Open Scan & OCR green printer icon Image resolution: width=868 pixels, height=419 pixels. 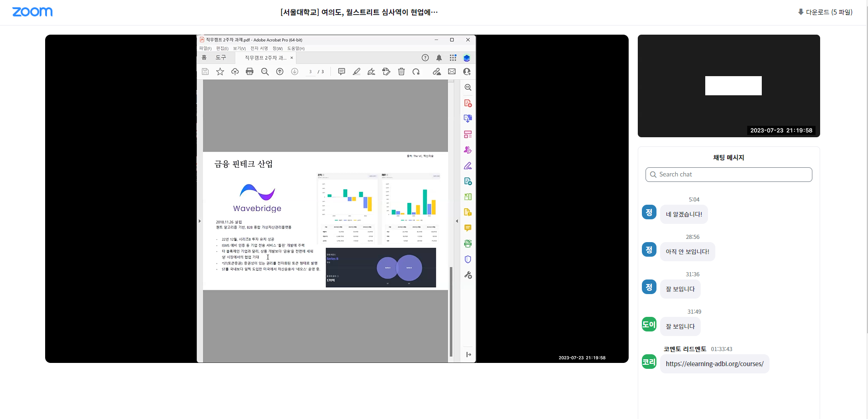coord(468,243)
